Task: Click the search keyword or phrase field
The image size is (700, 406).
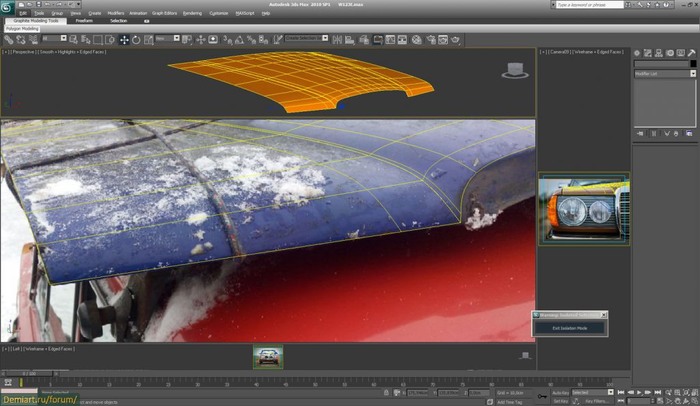Action: pos(589,4)
